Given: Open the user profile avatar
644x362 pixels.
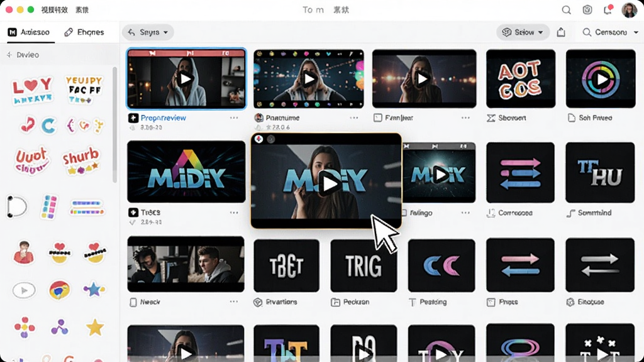Looking at the screenshot, I should pyautogui.click(x=629, y=10).
